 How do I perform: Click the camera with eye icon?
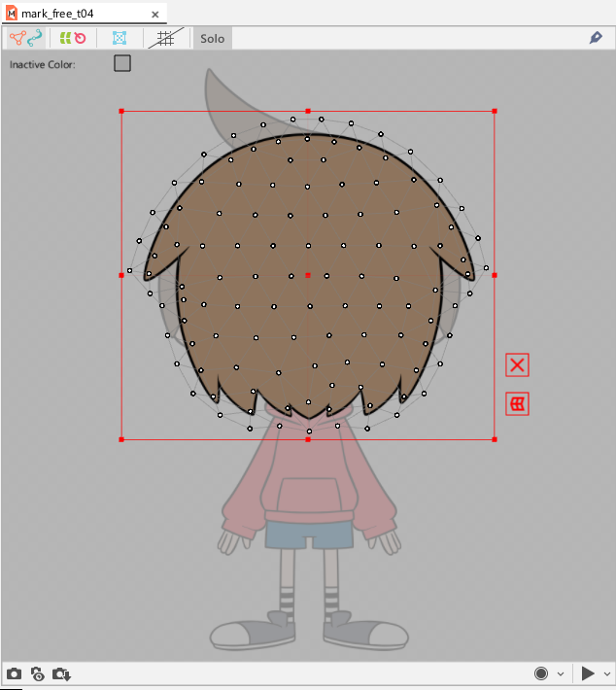37,673
